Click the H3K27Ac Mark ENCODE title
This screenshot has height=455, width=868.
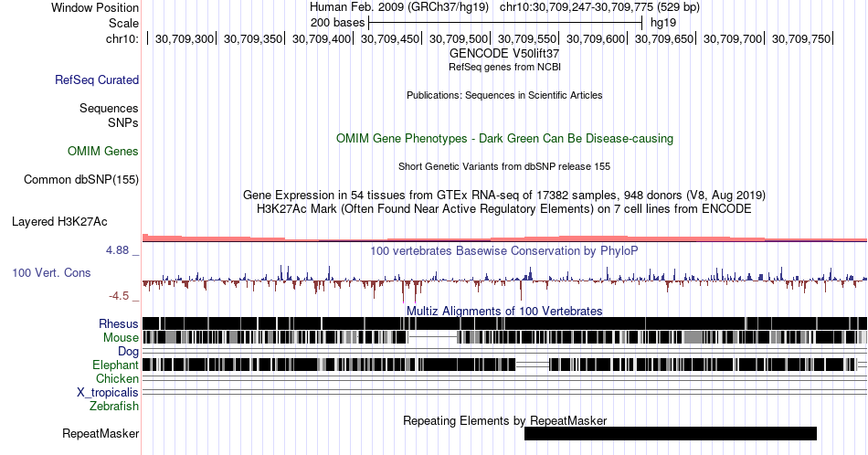(x=504, y=208)
